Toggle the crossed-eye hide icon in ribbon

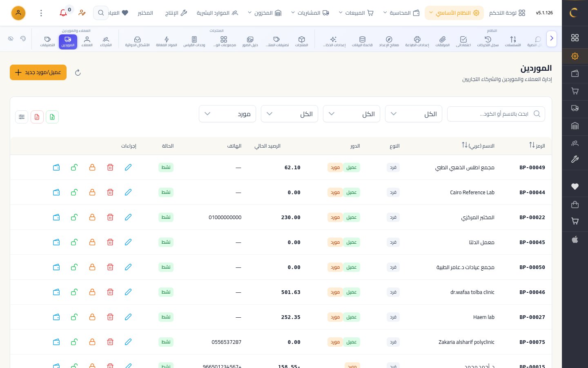pyautogui.click(x=11, y=38)
